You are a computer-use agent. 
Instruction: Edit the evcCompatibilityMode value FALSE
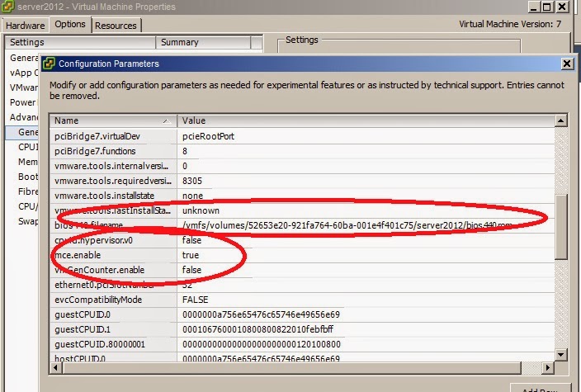196,300
